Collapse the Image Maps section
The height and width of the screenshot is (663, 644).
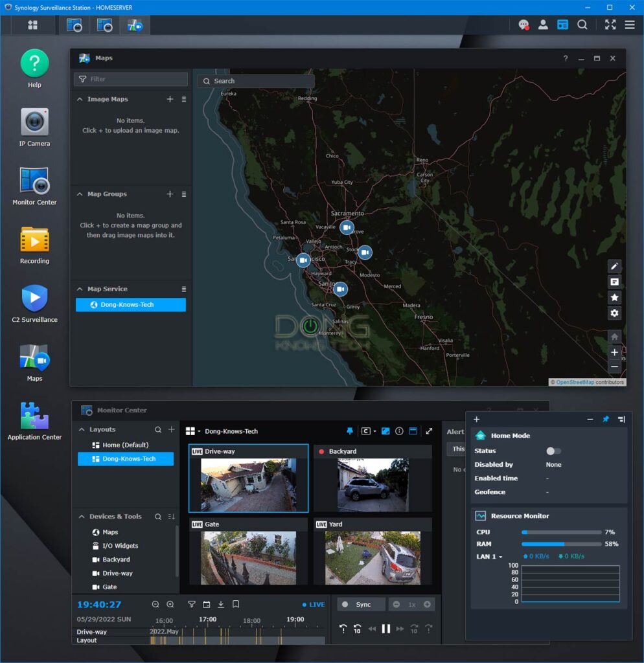pyautogui.click(x=80, y=99)
